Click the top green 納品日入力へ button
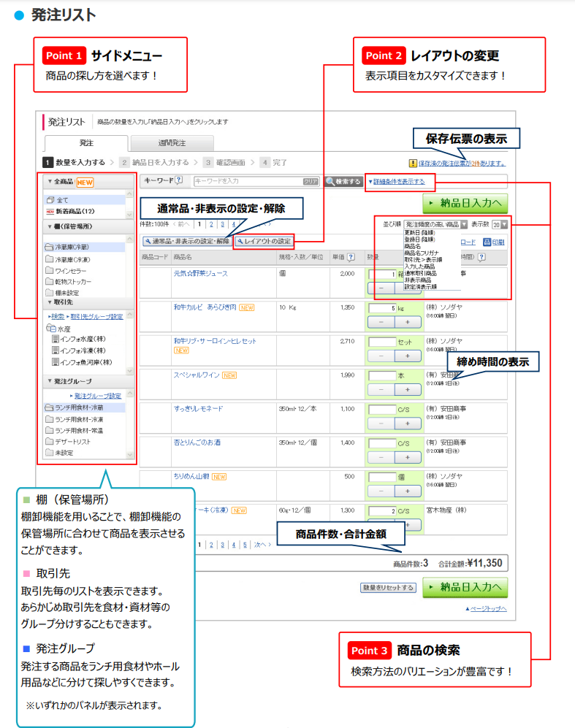Image resolution: width=575 pixels, height=728 pixels. point(465,204)
